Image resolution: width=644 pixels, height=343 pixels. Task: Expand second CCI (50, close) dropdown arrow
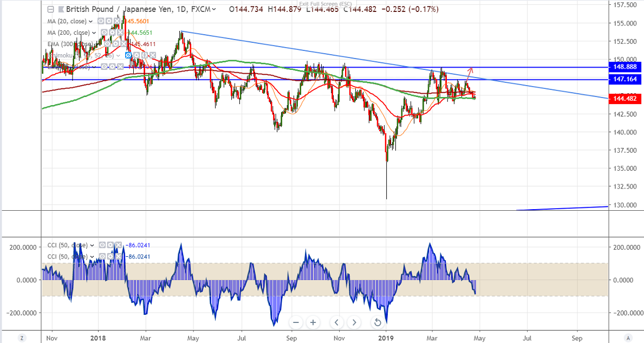tap(92, 257)
